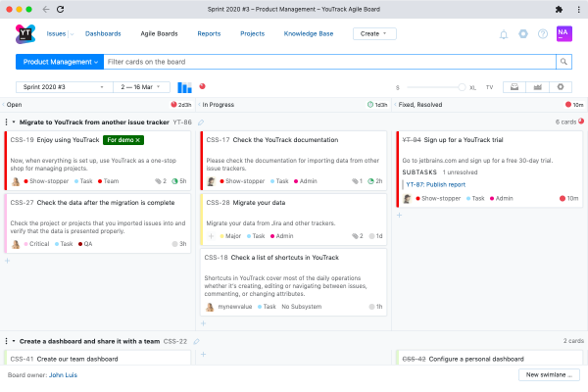Click the assignee avatar on CSS-19 card

16,181
